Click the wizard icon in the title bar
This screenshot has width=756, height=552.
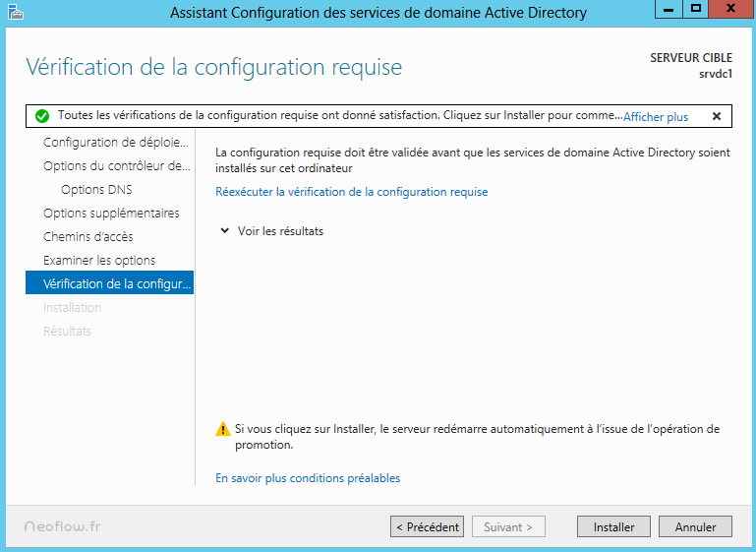tap(13, 12)
